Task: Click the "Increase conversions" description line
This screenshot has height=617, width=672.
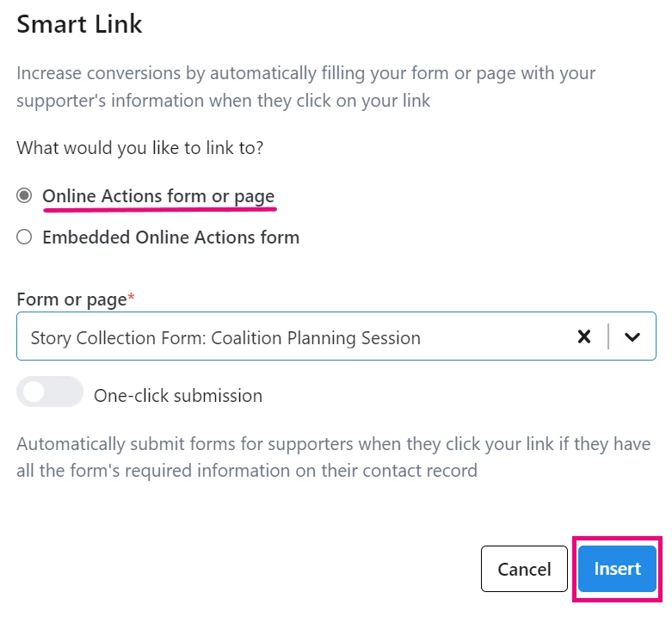Action: point(305,72)
